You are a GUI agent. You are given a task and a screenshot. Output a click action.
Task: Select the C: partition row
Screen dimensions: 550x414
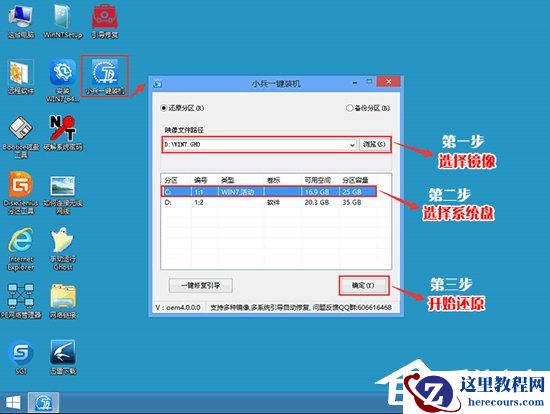269,192
